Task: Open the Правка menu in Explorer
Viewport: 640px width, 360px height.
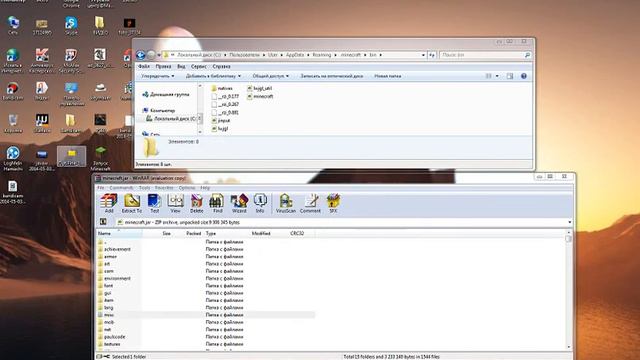Action: click(x=163, y=66)
